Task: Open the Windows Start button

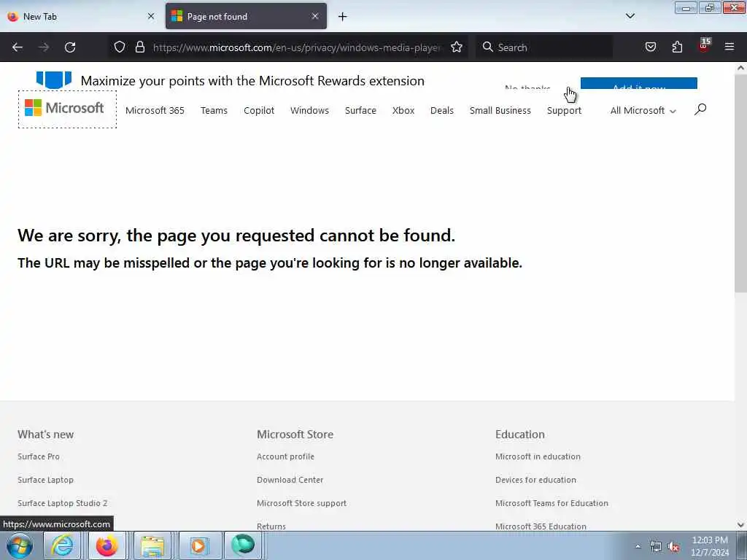Action: pos(20,545)
